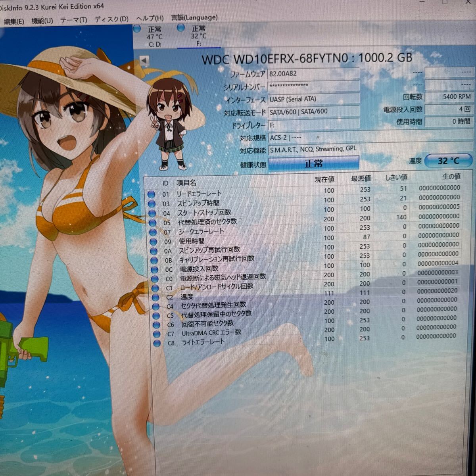Select the UltraDMA CRC エラー数 attribute name
The height and width of the screenshot is (476, 476).
click(211, 332)
